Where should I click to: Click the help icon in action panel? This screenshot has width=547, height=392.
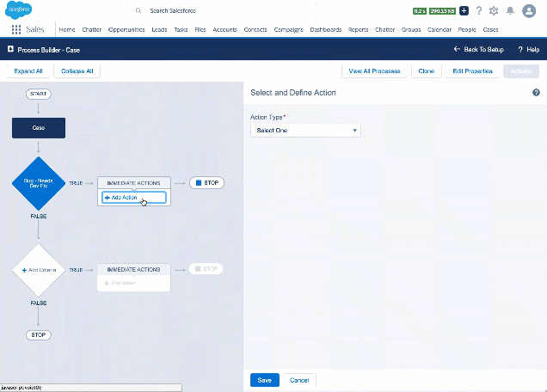537,92
